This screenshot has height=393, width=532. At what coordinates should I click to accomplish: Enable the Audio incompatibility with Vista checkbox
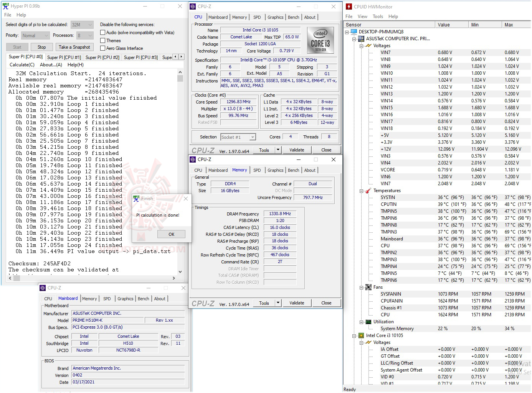[x=102, y=33]
